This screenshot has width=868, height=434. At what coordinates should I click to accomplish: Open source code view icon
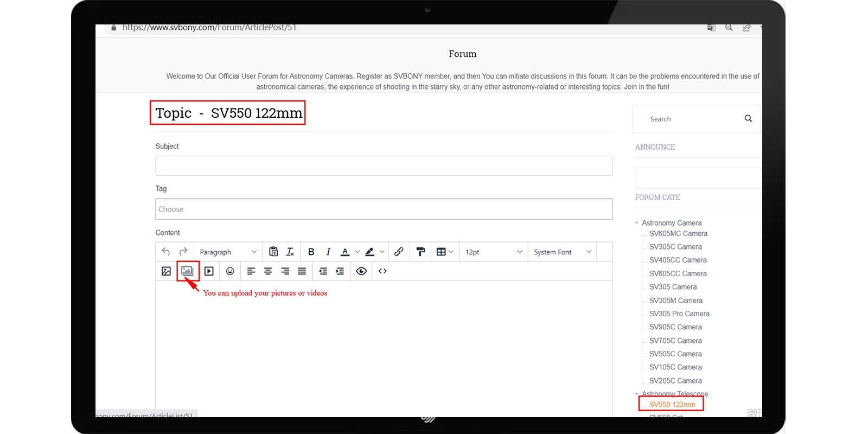(382, 271)
